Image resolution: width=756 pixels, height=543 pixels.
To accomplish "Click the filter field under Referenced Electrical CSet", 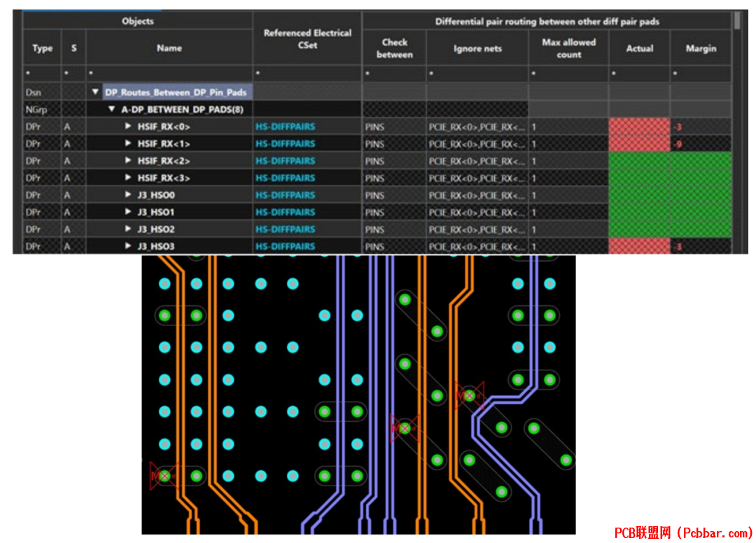I will click(307, 73).
